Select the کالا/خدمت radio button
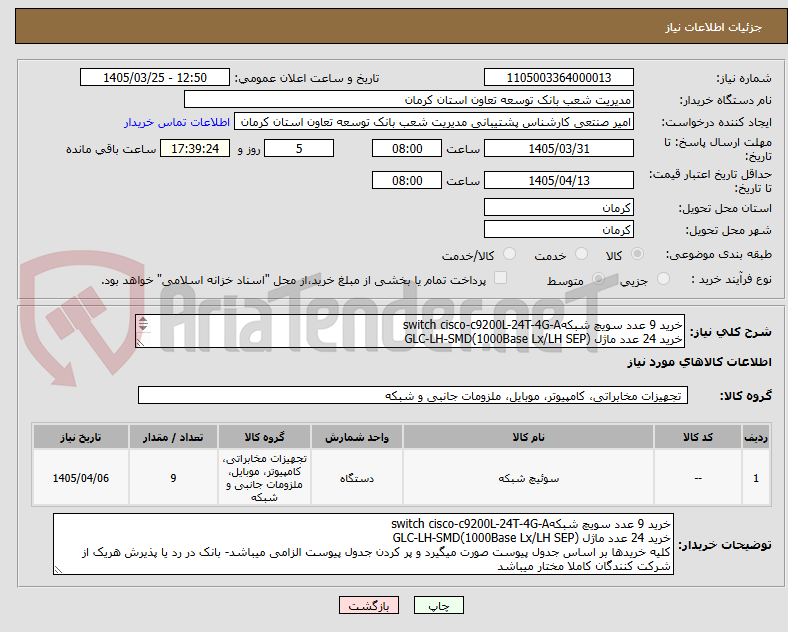Viewport: 788px width, 632px height. [510, 254]
